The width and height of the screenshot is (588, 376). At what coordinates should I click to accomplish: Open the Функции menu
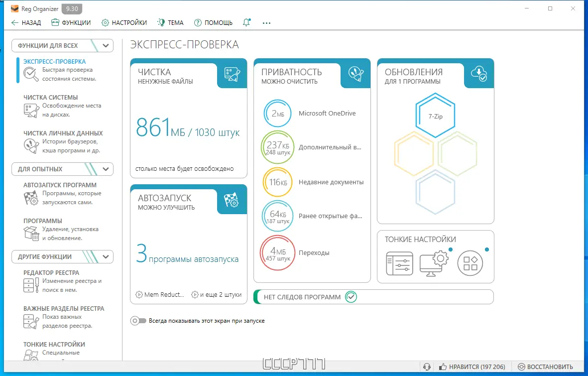tap(71, 22)
